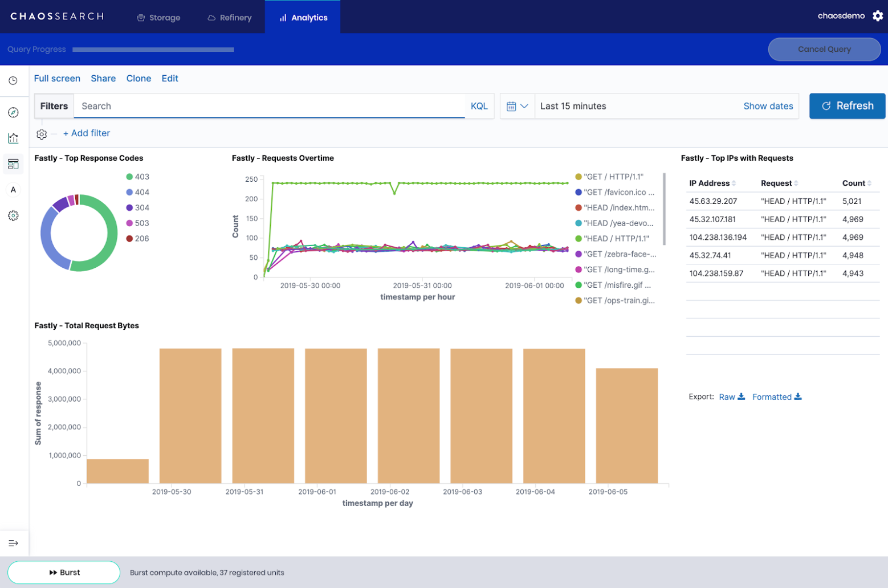
Task: Click the account settings gear beside chaosdemo
Action: 878,16
